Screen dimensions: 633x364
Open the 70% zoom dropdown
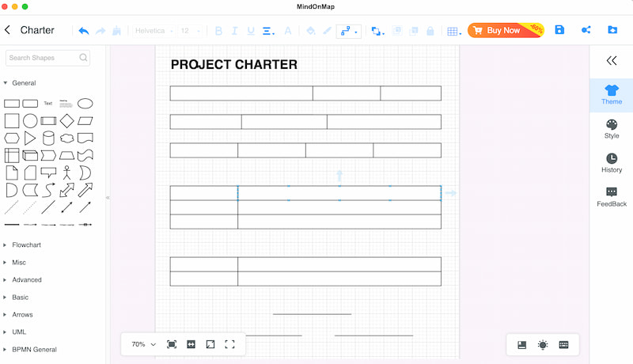click(143, 344)
